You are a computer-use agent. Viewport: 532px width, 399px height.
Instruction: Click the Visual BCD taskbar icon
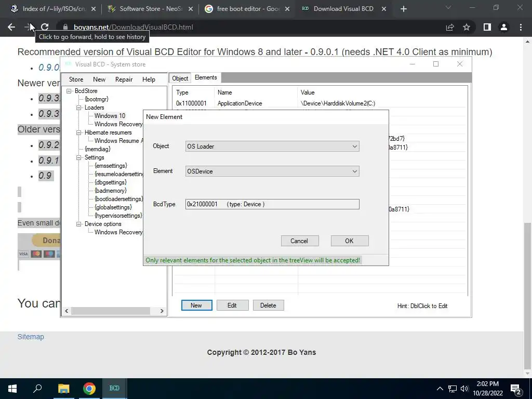[114, 389]
